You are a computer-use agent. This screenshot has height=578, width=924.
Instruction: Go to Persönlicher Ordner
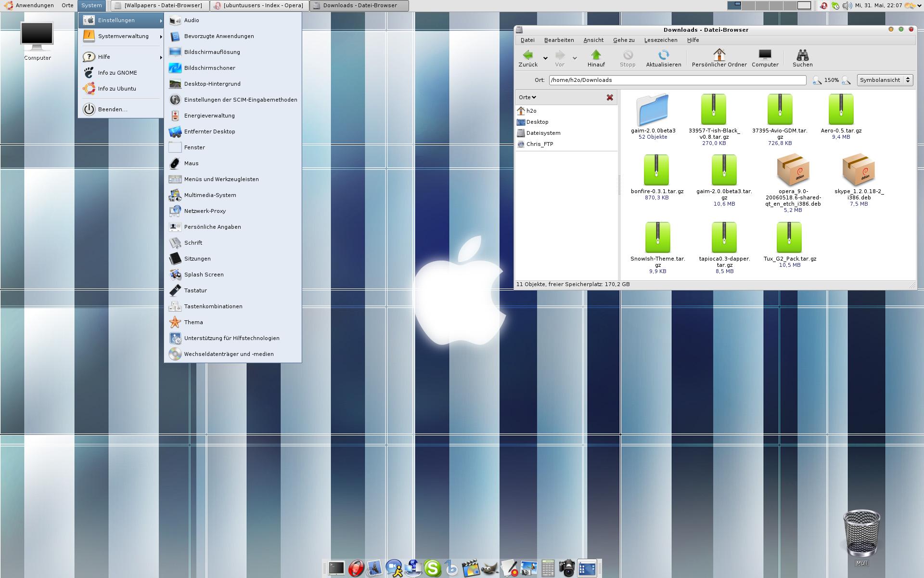(x=719, y=58)
